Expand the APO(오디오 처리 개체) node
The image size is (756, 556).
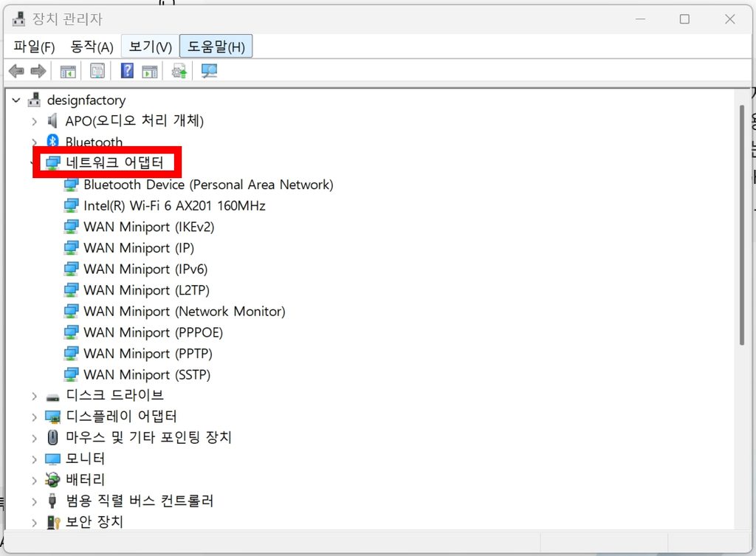(x=34, y=121)
